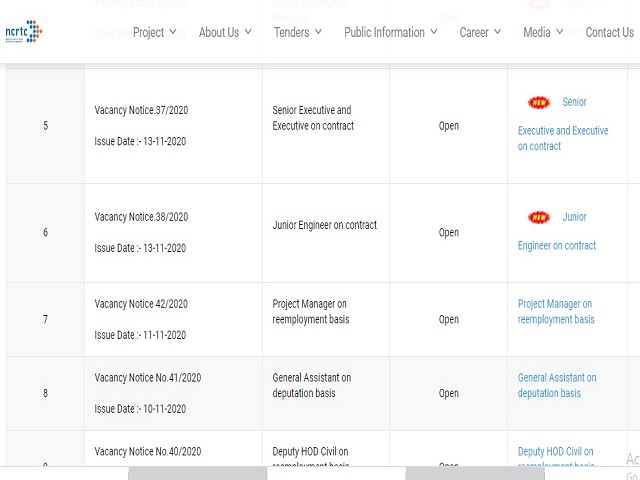
Task: Click the NCRTC logo in header
Action: pos(23,31)
